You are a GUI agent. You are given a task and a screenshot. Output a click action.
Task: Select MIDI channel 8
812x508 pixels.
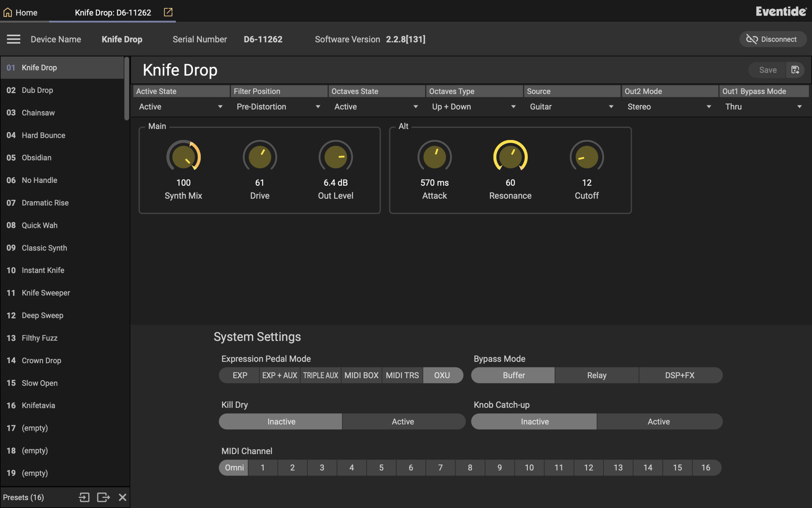pyautogui.click(x=470, y=468)
